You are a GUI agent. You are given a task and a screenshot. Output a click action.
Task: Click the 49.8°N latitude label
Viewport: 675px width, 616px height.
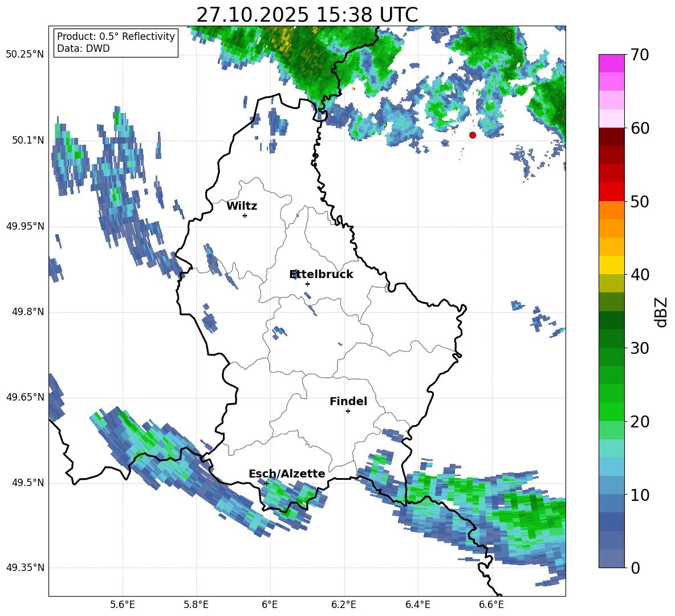(x=28, y=312)
